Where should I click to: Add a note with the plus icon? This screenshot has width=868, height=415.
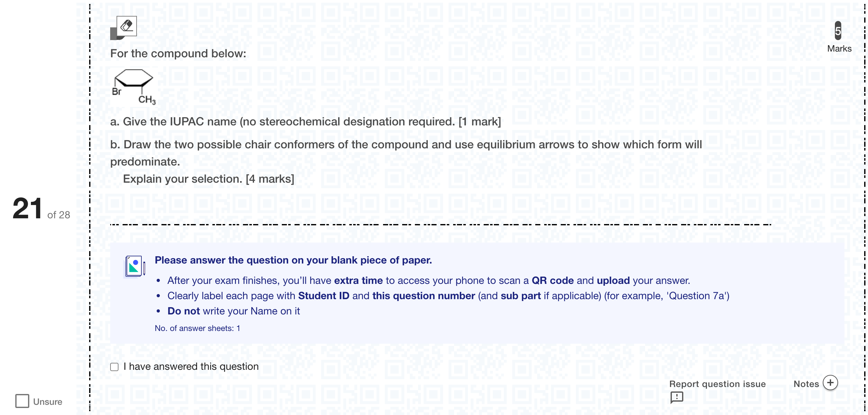tap(830, 383)
